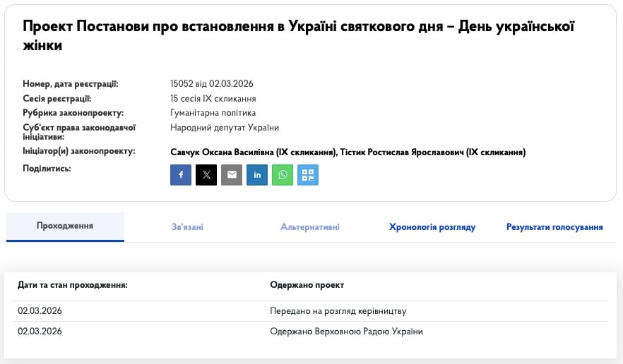Open the Хронологія розгляду tab
Viewport: 623px width, 364px height.
pos(432,227)
